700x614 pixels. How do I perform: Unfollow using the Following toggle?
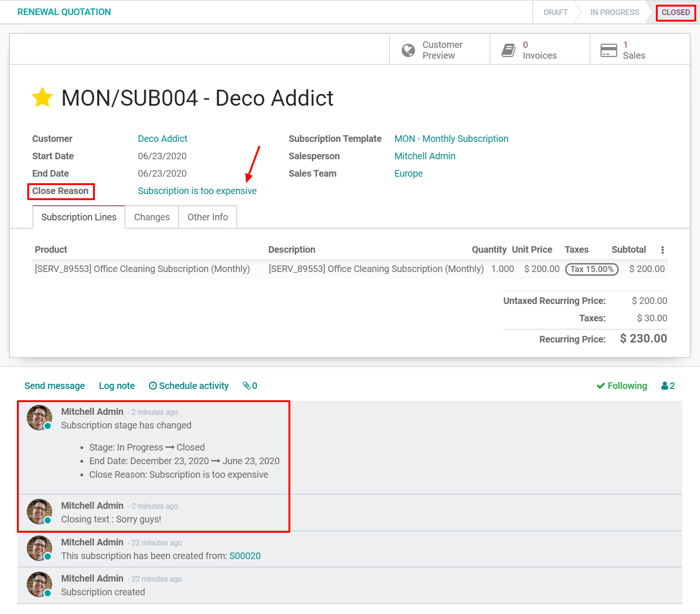click(622, 385)
